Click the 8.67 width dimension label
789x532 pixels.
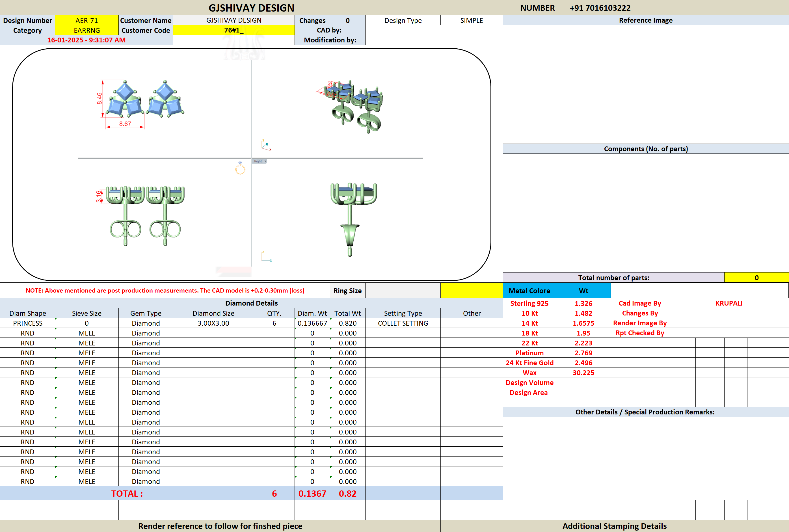click(x=125, y=124)
